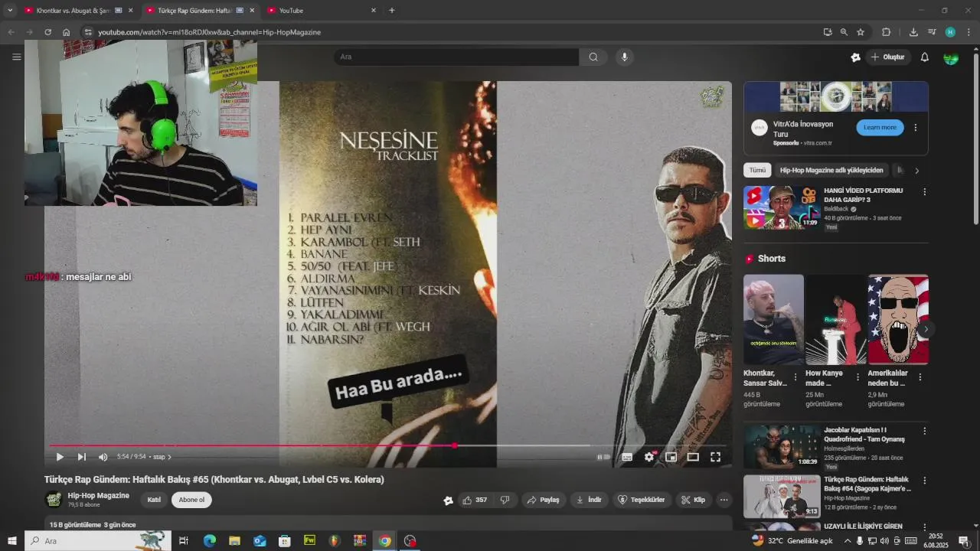Show more Shorts with the right chevron
Viewport: 980px width, 551px height.
pyautogui.click(x=926, y=329)
